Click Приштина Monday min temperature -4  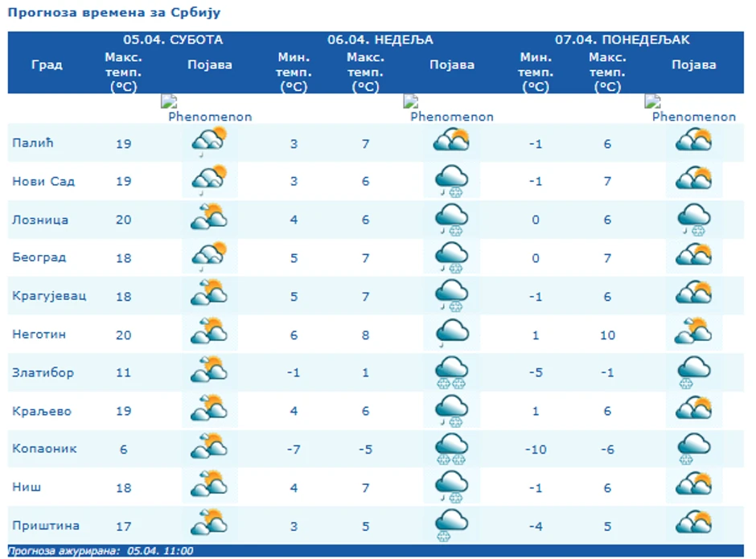click(536, 526)
